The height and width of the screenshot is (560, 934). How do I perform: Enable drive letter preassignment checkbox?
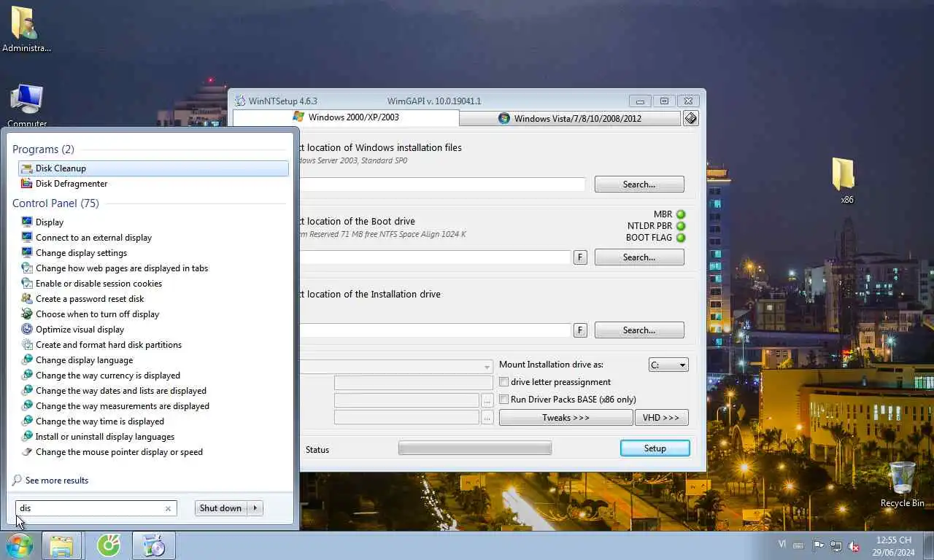(503, 382)
